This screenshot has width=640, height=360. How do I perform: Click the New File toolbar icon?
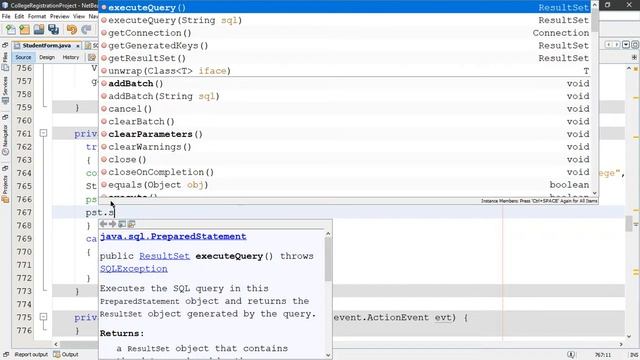pos(11,29)
